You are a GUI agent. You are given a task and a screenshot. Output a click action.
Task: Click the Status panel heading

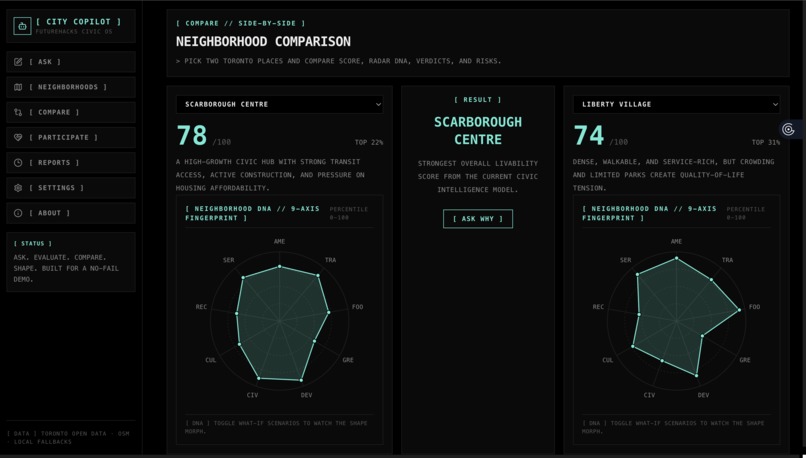click(x=33, y=244)
